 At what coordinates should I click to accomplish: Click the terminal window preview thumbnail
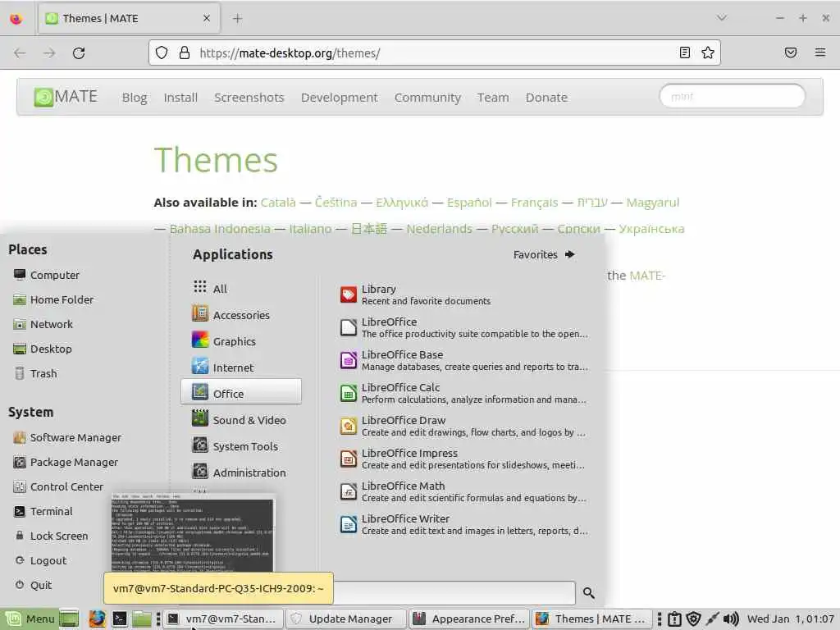point(193,533)
